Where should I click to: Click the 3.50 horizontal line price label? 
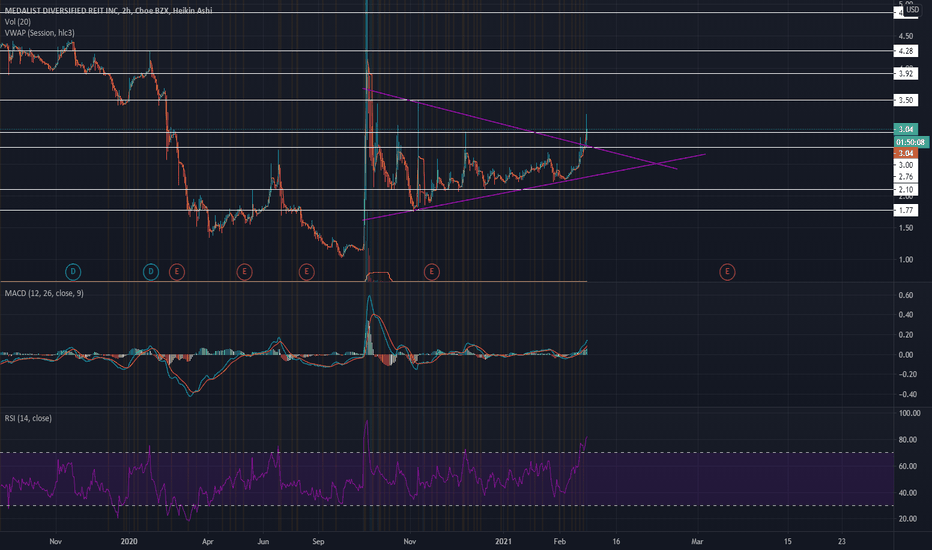906,100
